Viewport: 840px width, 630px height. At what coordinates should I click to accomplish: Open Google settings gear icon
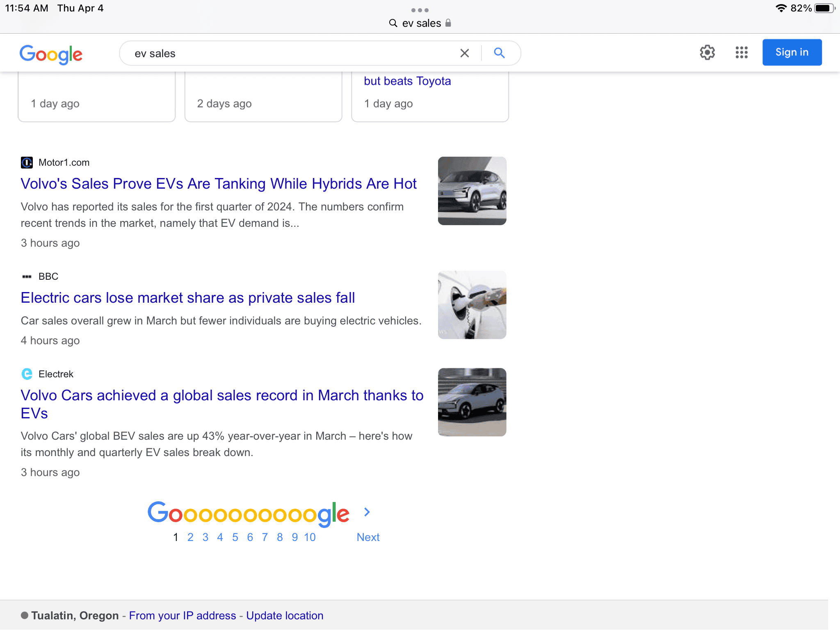tap(707, 52)
